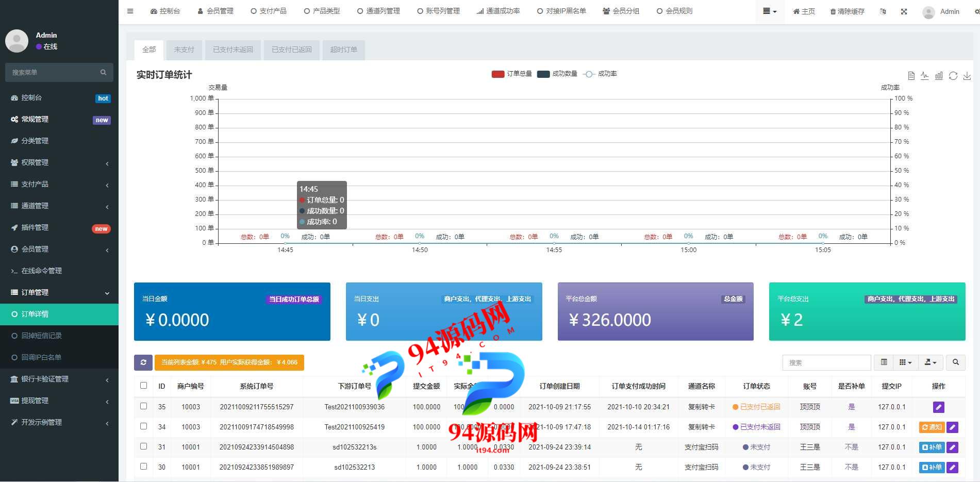Expand 通道管理 submenu in sidebar

[59, 206]
